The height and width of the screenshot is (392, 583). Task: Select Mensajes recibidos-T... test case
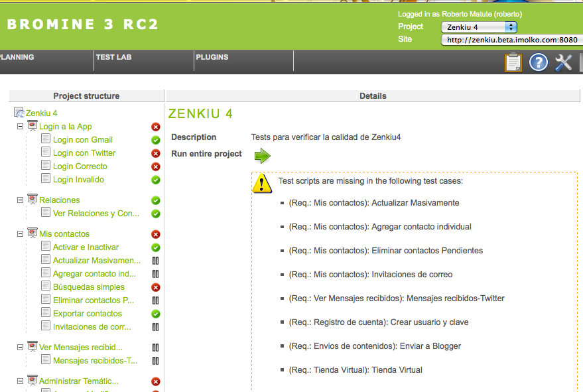point(96,361)
